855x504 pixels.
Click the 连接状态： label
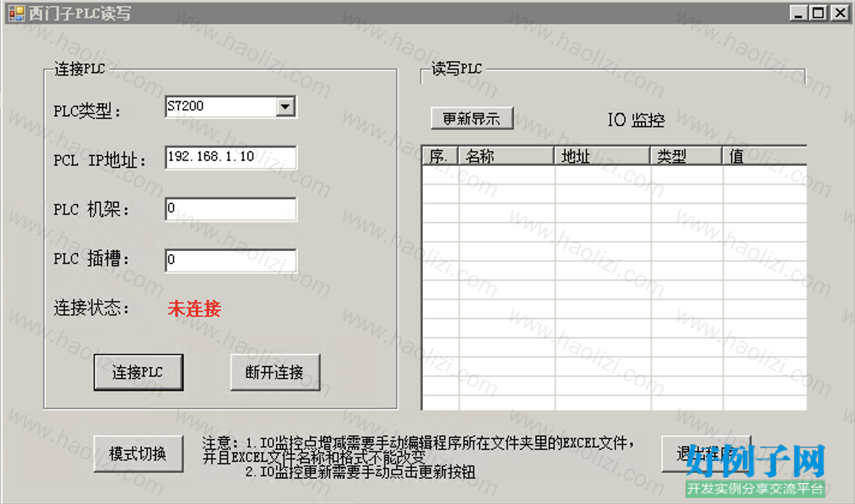point(92,308)
